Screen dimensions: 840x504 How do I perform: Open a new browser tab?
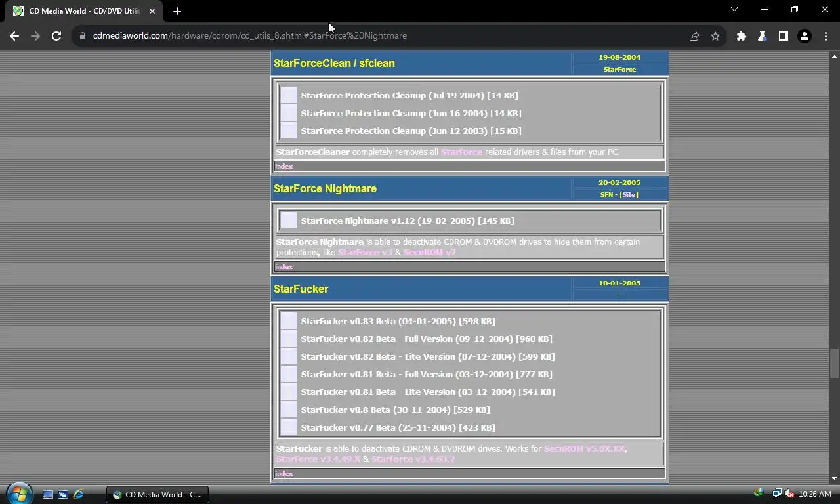[177, 11]
